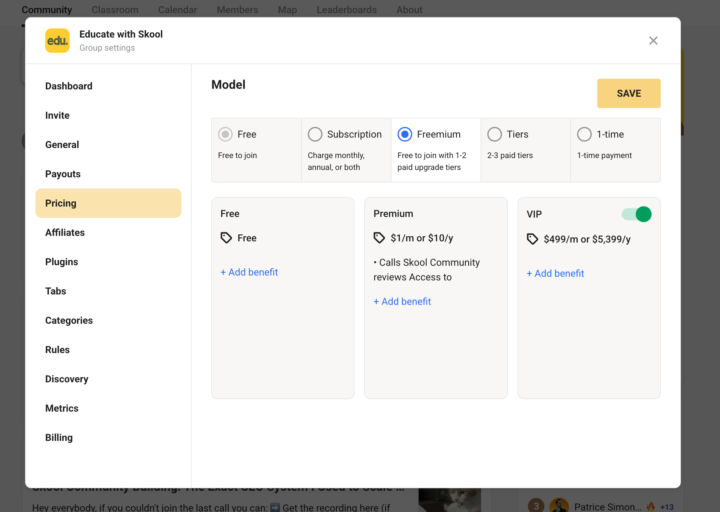Go to Affiliates settings

click(64, 232)
